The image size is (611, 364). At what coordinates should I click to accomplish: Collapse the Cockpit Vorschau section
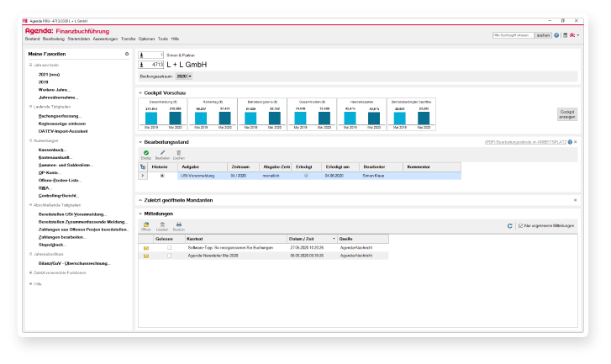[x=140, y=92]
